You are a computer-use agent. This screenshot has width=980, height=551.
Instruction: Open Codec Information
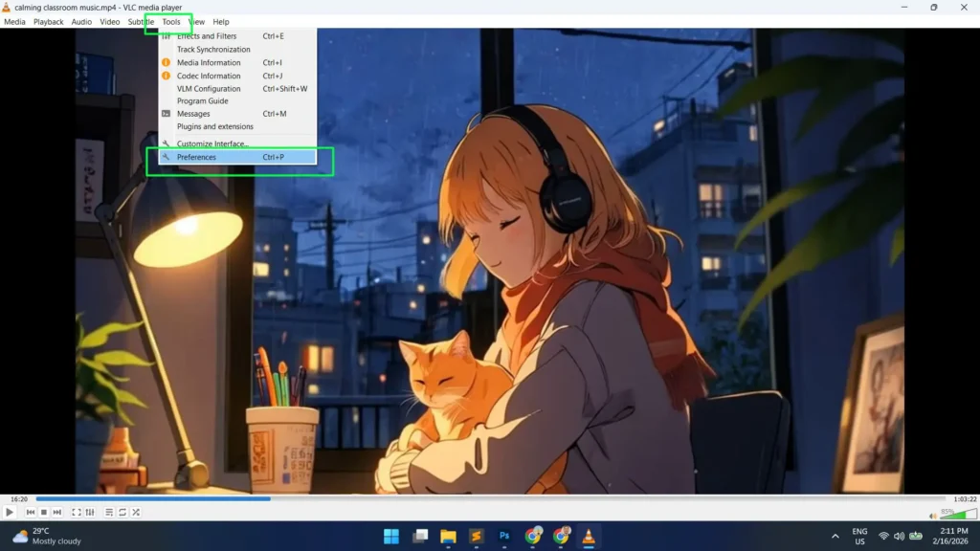click(209, 75)
